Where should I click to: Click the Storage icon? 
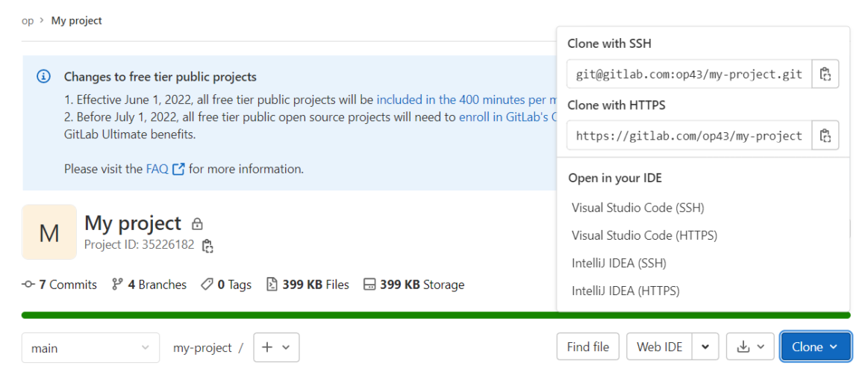point(369,285)
